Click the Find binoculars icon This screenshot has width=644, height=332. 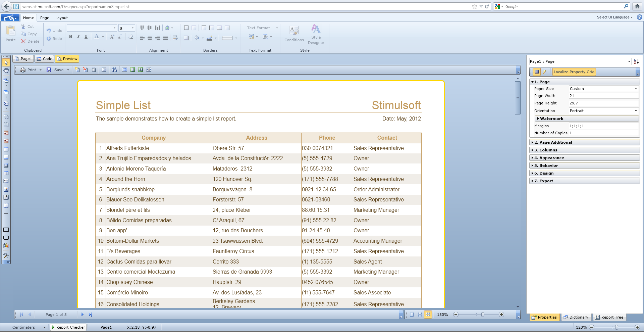pos(114,70)
